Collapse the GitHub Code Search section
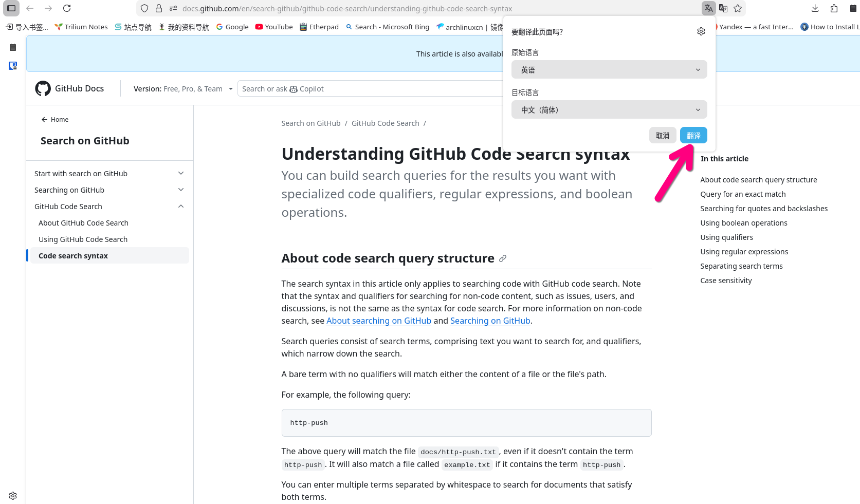This screenshot has width=860, height=504. (180, 207)
